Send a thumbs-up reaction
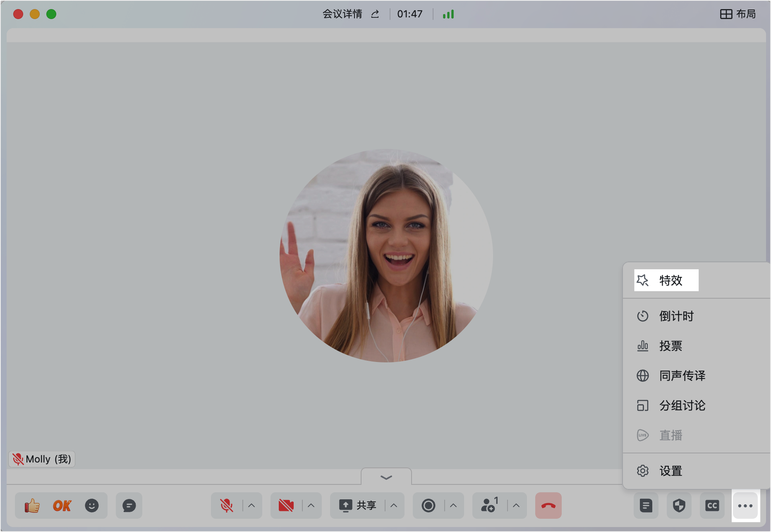The image size is (771, 532). point(32,506)
